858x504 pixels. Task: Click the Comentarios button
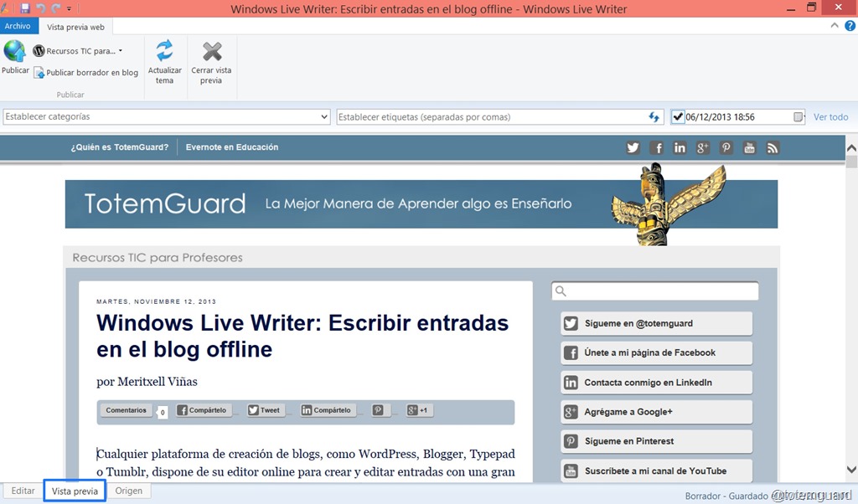[127, 410]
